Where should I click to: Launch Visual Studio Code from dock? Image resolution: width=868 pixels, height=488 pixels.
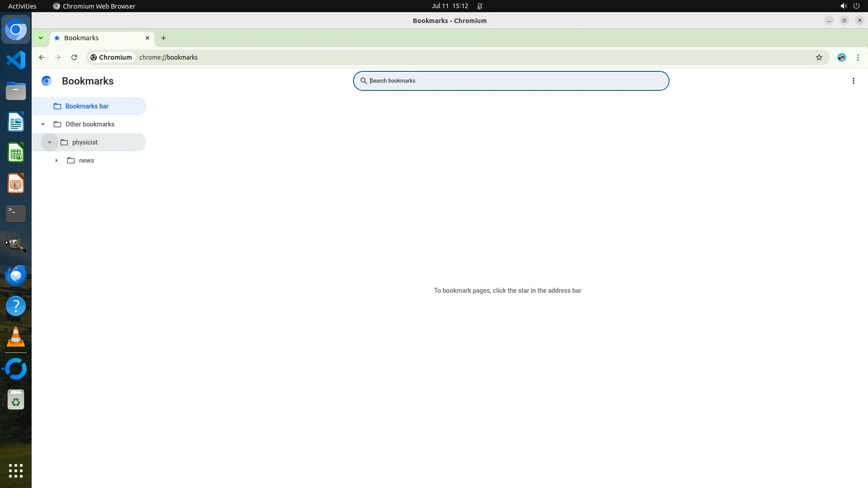point(16,60)
